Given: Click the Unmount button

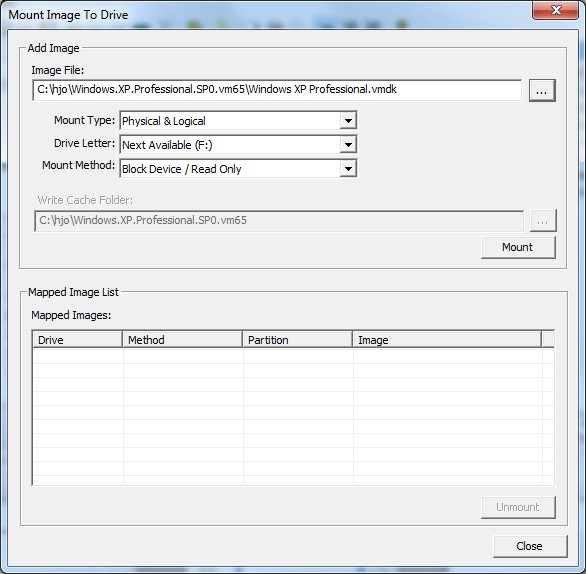Looking at the screenshot, I should click(x=518, y=507).
